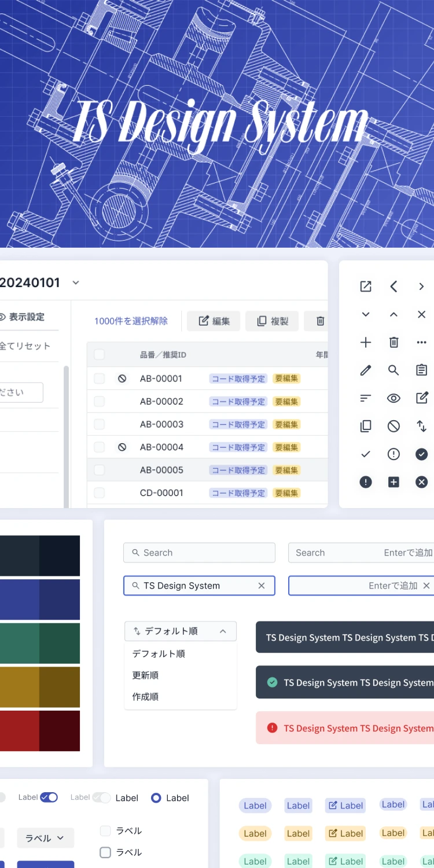Click the 複製 button
This screenshot has height=868, width=434.
click(x=272, y=321)
